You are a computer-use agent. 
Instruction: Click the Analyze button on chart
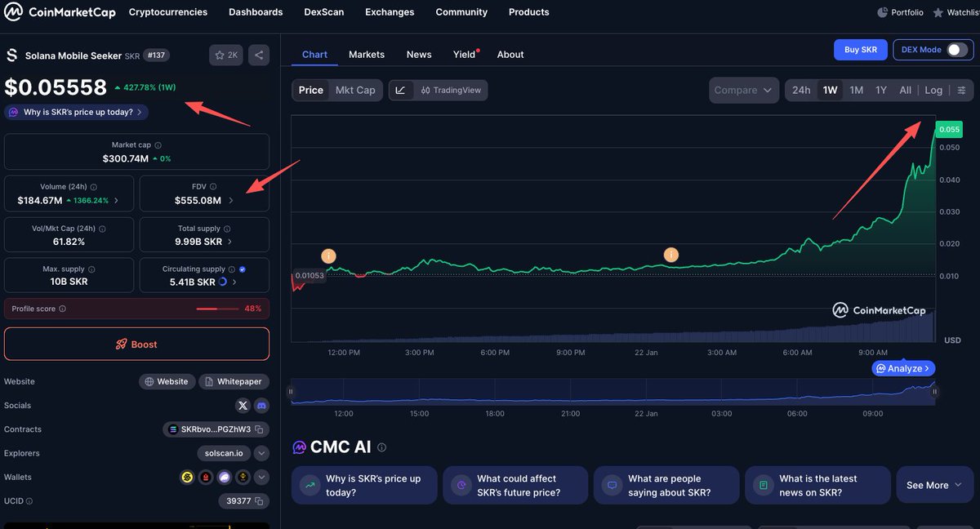click(903, 368)
